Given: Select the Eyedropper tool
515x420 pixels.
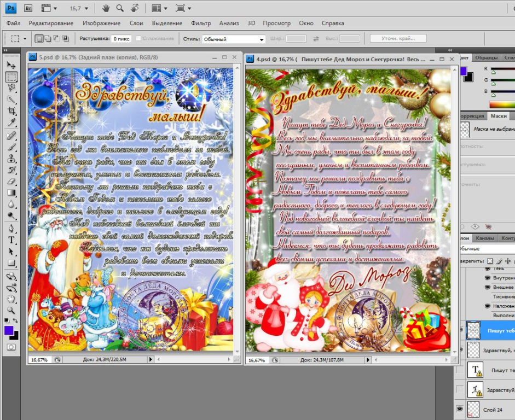Looking at the screenshot, I should [x=11, y=122].
